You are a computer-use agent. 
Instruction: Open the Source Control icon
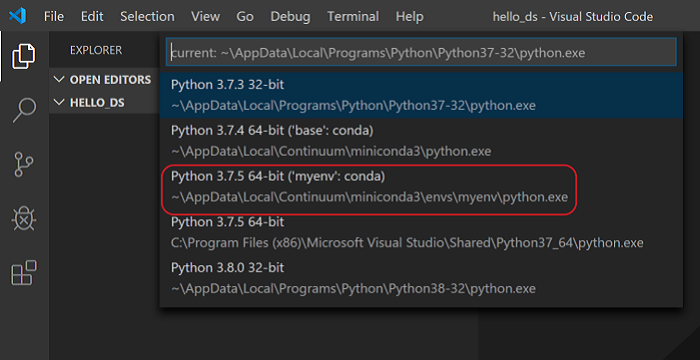pos(24,164)
